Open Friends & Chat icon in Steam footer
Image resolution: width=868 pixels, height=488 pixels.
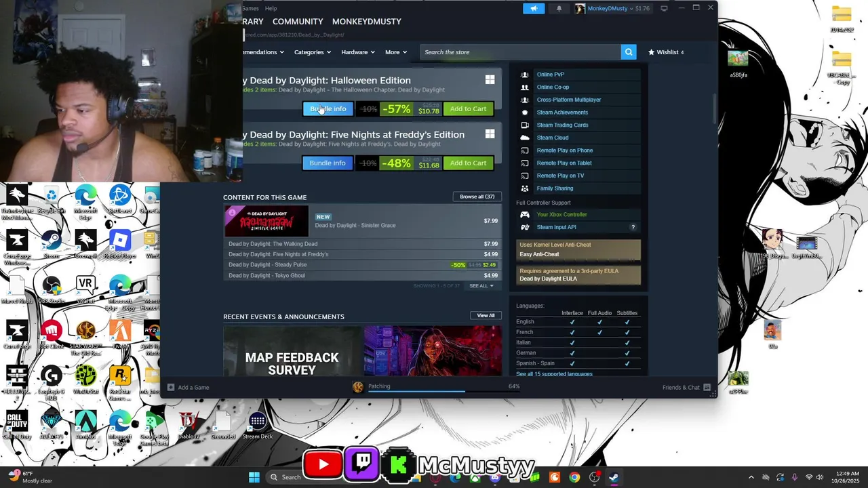pos(707,387)
